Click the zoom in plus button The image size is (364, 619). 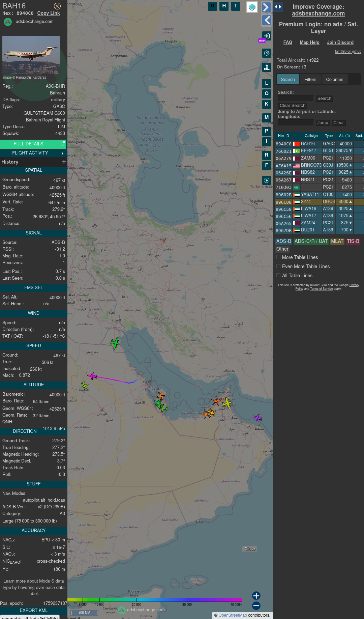[x=256, y=596]
